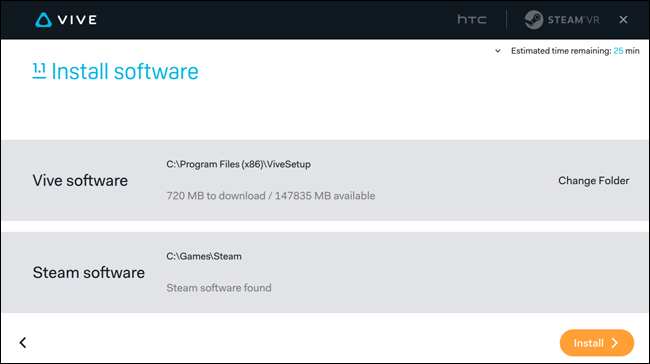Image resolution: width=650 pixels, height=364 pixels.
Task: Click the Vive logo in the header
Action: point(66,19)
